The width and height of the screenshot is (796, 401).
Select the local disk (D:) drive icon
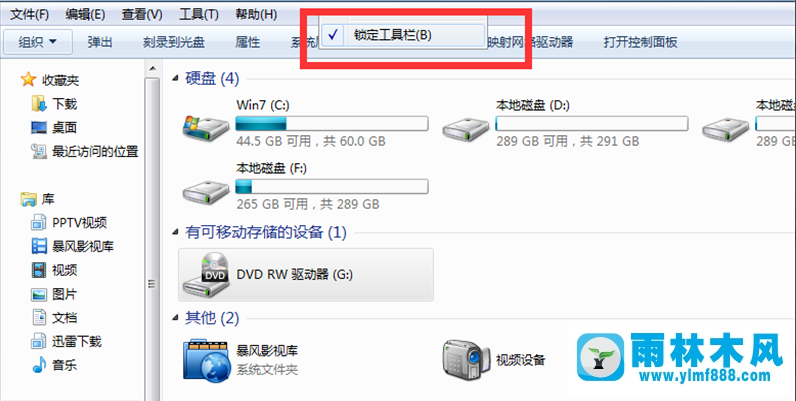point(466,129)
